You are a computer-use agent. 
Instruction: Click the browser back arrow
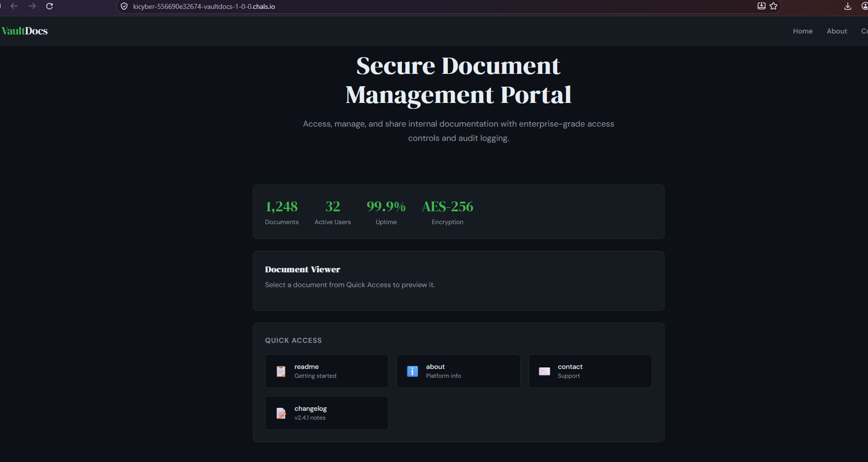tap(14, 6)
